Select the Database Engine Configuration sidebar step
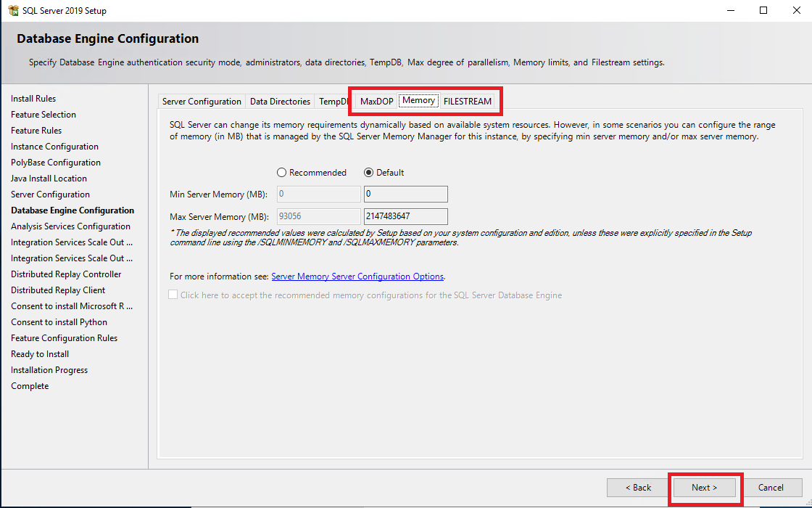The width and height of the screenshot is (812, 508). click(x=72, y=210)
